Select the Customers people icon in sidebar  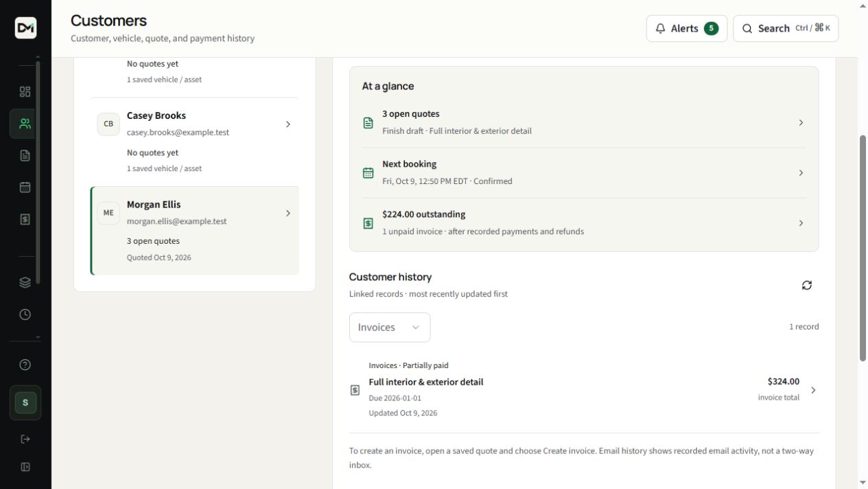(25, 124)
